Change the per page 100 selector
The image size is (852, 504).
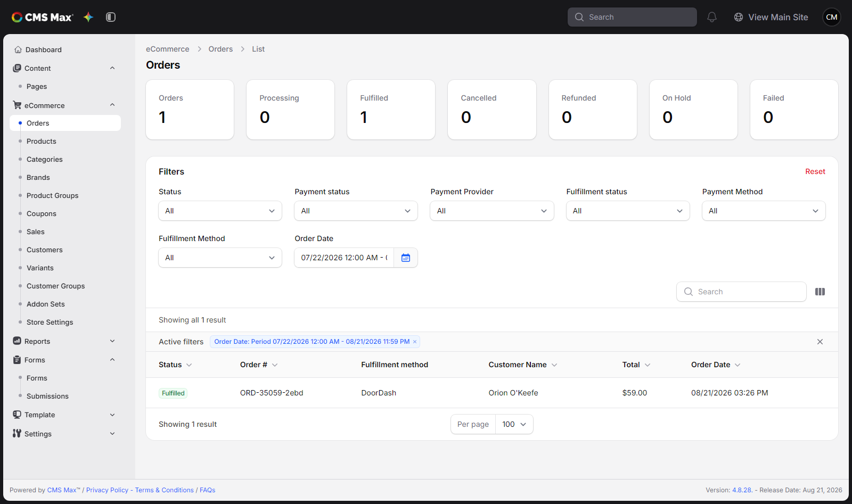514,424
